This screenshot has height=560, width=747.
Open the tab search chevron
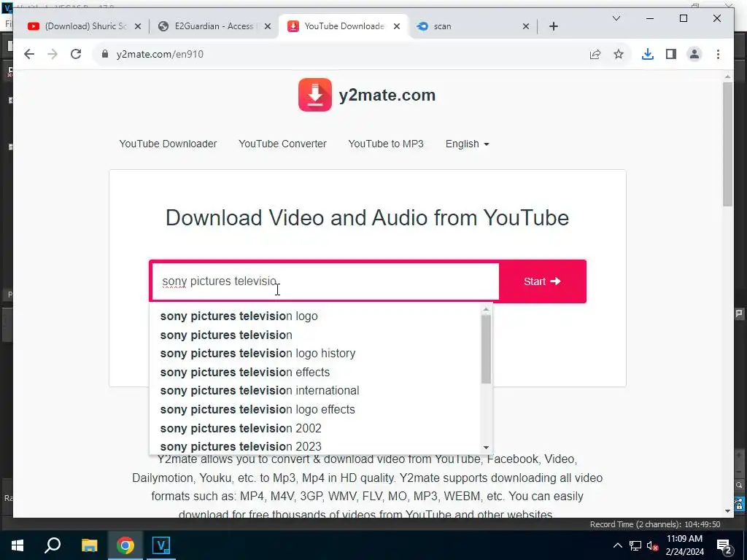tap(616, 18)
